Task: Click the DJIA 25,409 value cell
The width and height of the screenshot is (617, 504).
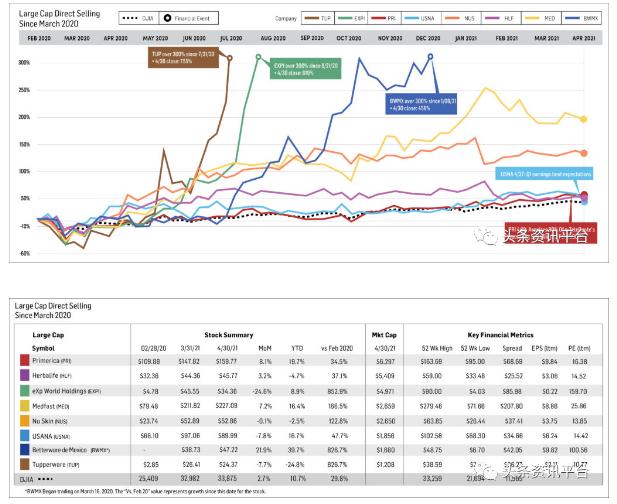Action: coord(148,479)
